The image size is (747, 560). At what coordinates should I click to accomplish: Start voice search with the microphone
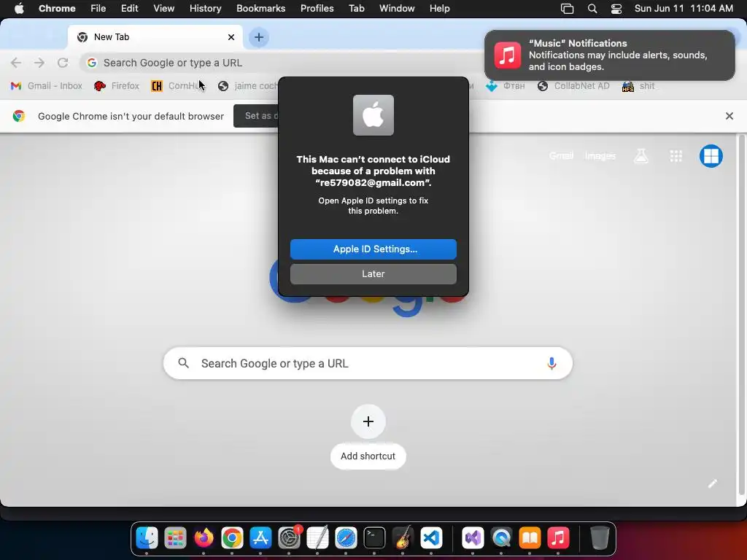551,363
